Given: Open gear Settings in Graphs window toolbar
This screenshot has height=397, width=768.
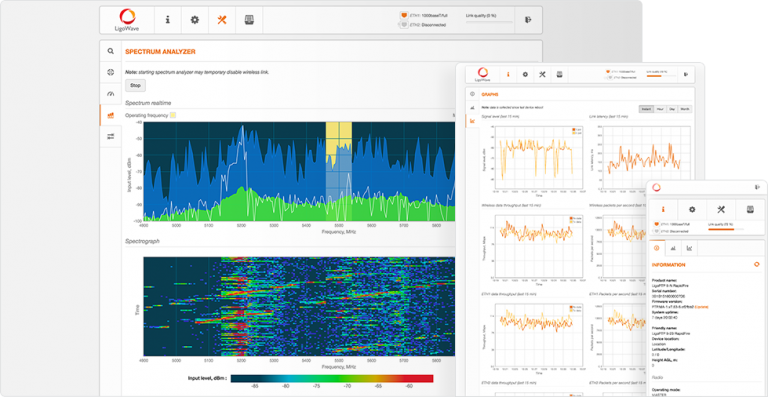Looking at the screenshot, I should 525,74.
